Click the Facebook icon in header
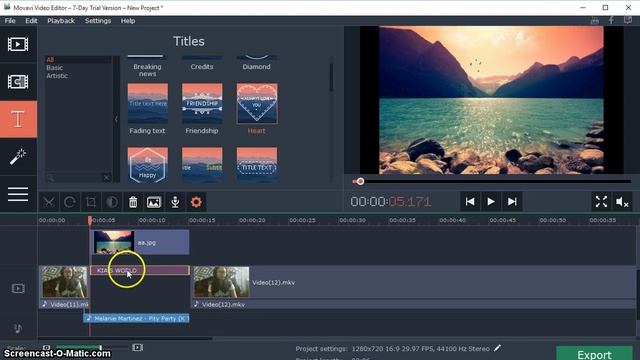This screenshot has height=360, width=640. pyautogui.click(x=611, y=20)
